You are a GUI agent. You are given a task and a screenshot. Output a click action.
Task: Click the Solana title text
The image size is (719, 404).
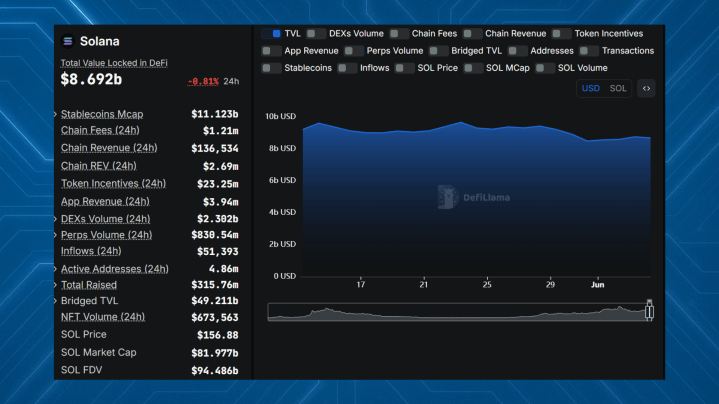coord(100,41)
